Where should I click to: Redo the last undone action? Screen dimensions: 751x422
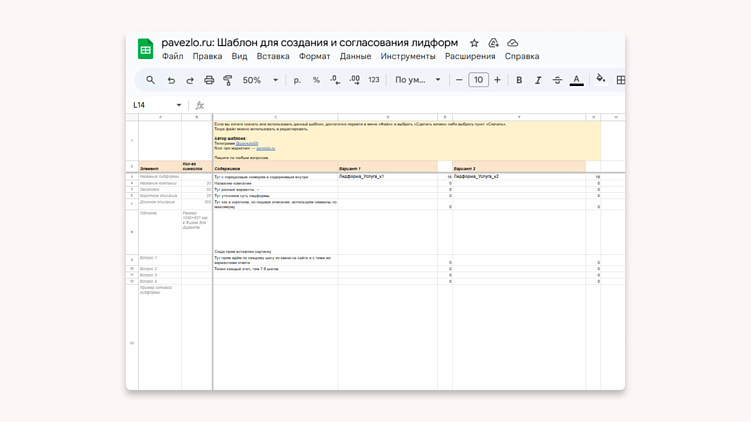click(190, 80)
